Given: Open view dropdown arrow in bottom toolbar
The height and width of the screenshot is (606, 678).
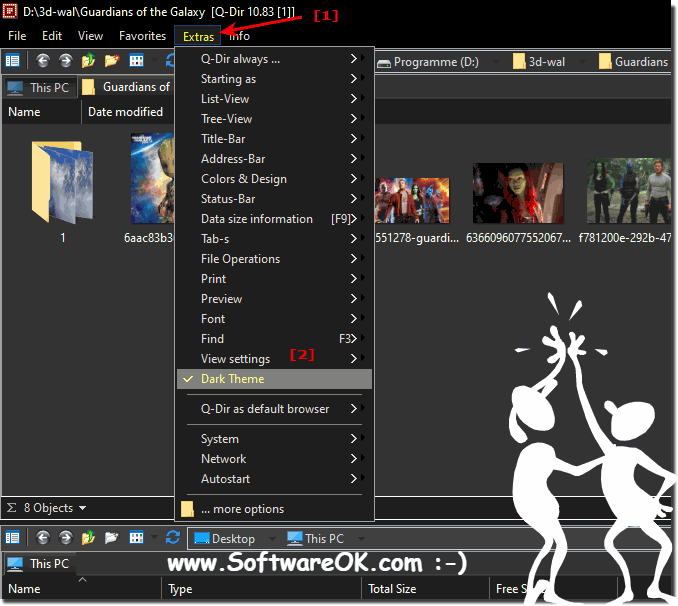Looking at the screenshot, I should tap(154, 538).
